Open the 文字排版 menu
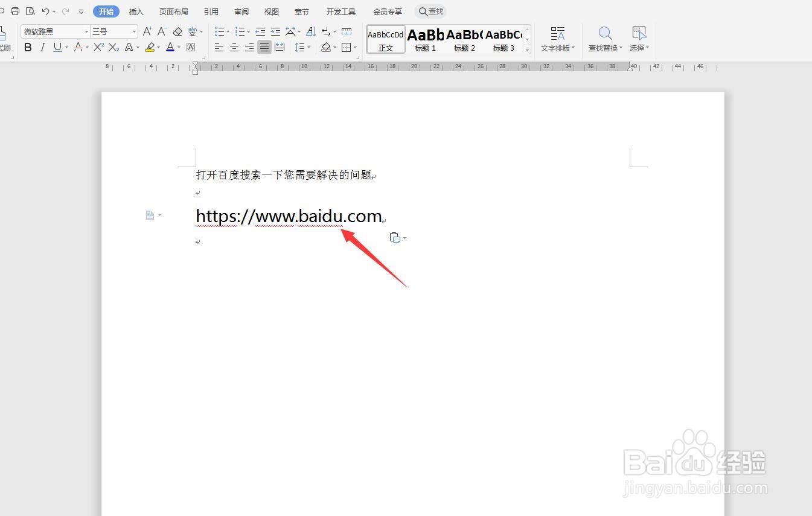812x516 pixels. 558,39
